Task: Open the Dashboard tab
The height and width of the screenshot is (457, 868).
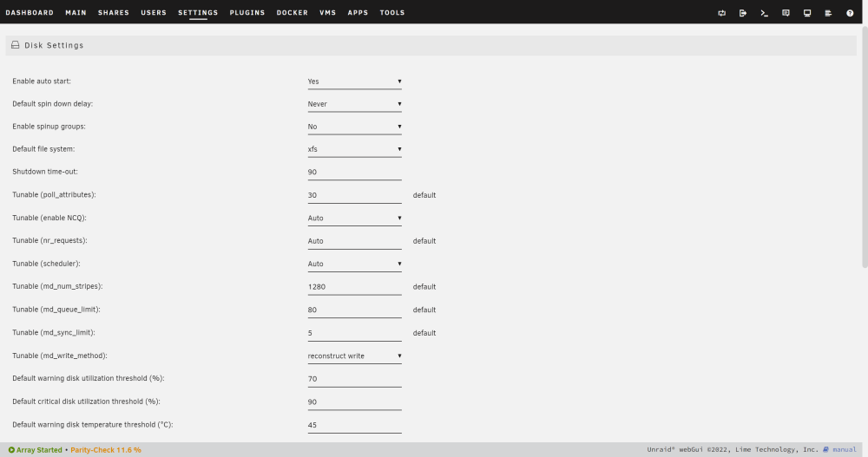Action: coord(30,12)
